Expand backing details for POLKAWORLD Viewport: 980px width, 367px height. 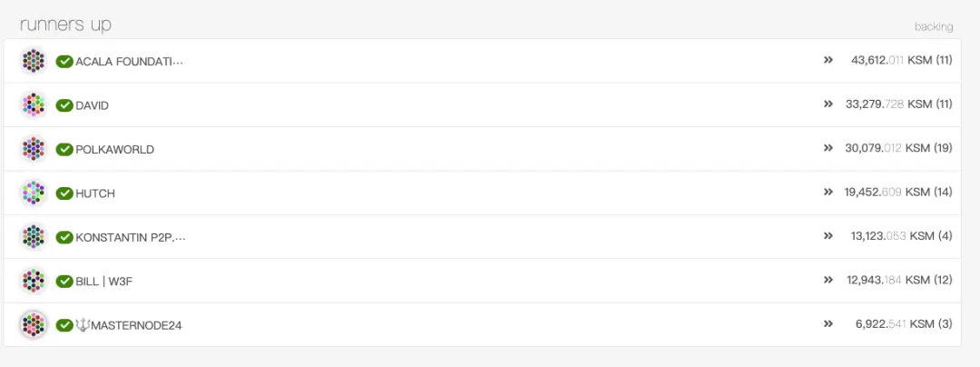[x=828, y=148]
